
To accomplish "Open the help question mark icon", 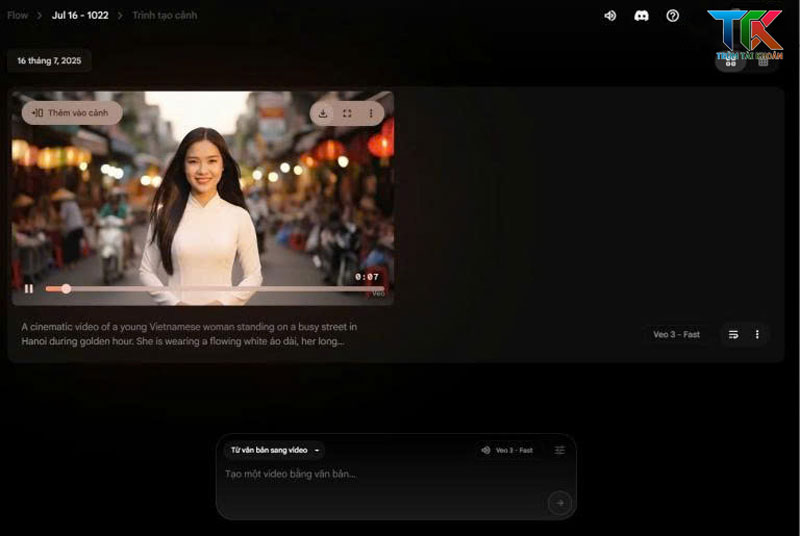I will pyautogui.click(x=672, y=15).
